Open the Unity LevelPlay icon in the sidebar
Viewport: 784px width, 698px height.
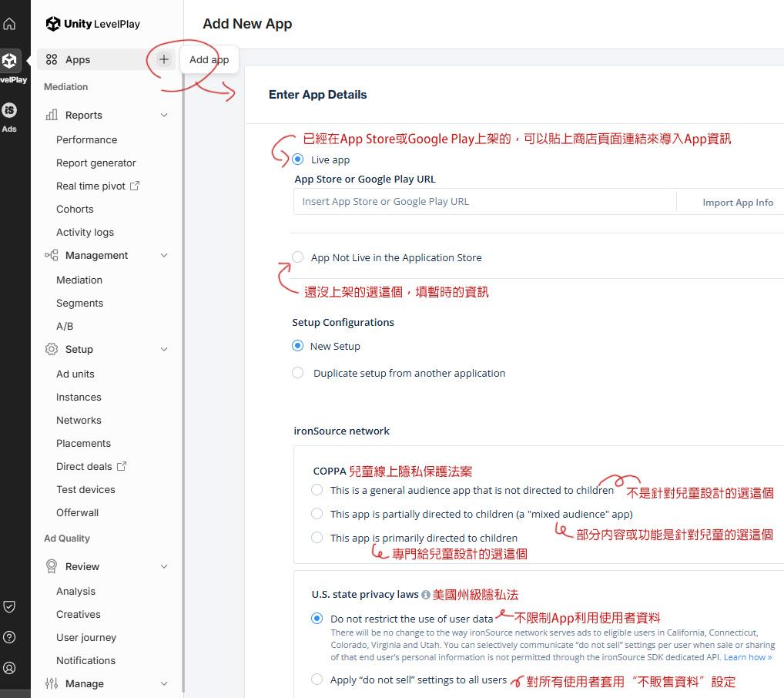click(x=11, y=60)
